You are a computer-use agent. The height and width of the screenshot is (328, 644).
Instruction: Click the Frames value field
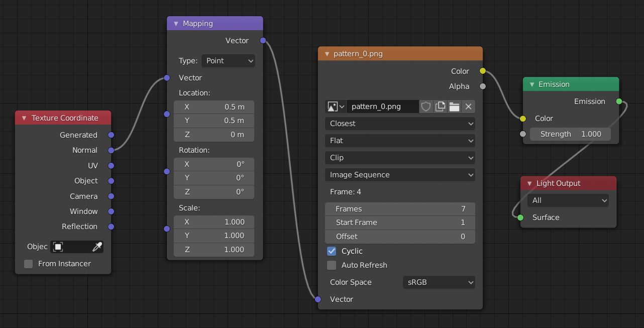(400, 209)
